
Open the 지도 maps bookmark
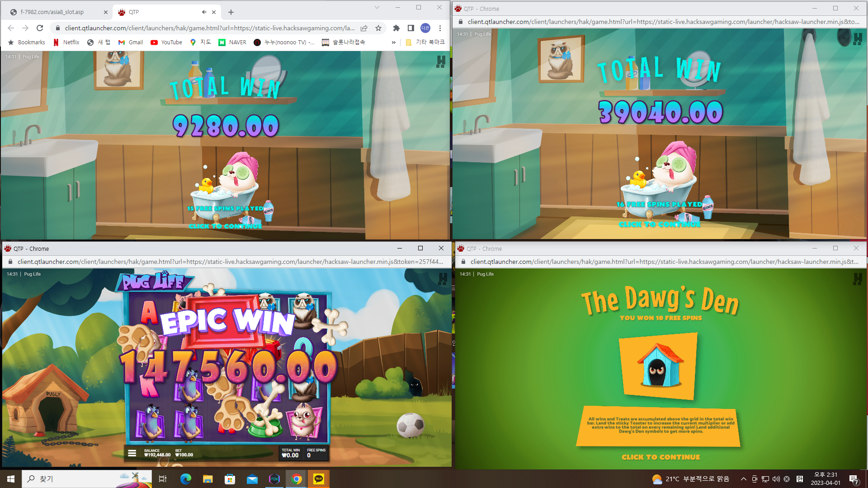[x=200, y=42]
